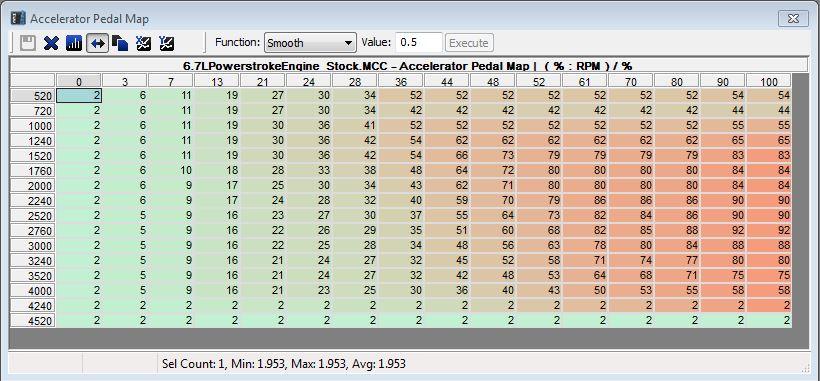Screen dimensions: 820x381
Task: Select row header 3520 RPM
Action: pos(32,276)
